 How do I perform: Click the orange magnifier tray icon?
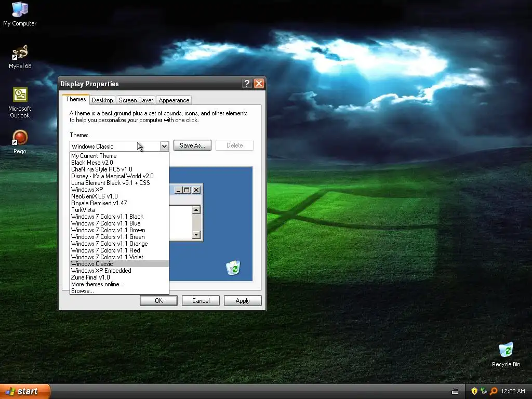[494, 391]
